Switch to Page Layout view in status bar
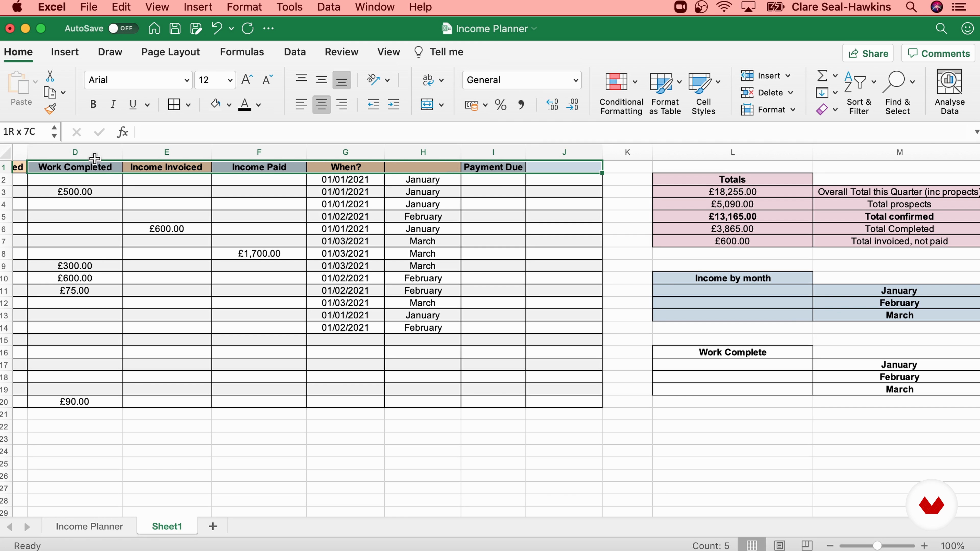The height and width of the screenshot is (551, 980). point(780,545)
